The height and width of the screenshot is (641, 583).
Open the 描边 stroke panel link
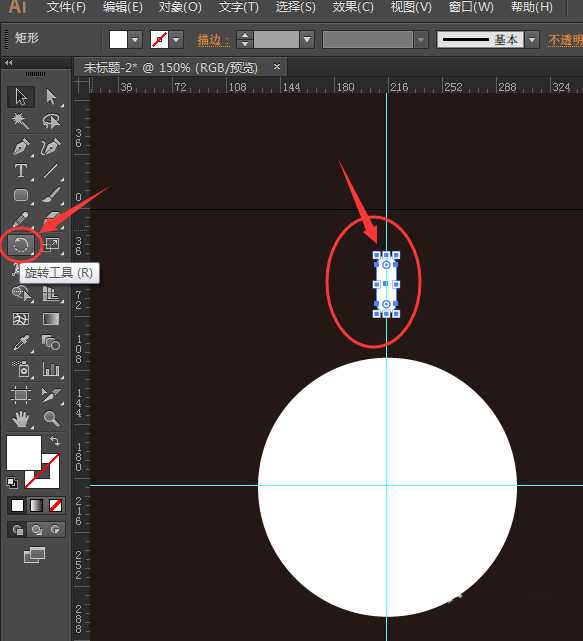(x=213, y=40)
